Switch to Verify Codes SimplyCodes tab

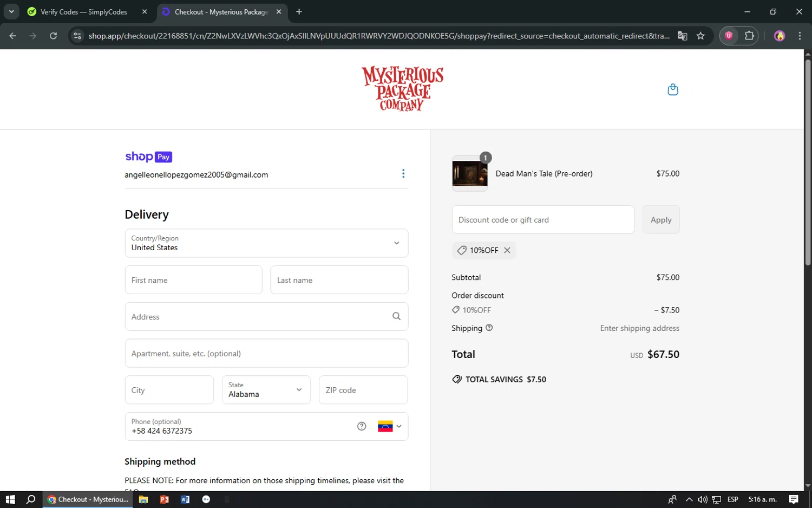click(84, 11)
